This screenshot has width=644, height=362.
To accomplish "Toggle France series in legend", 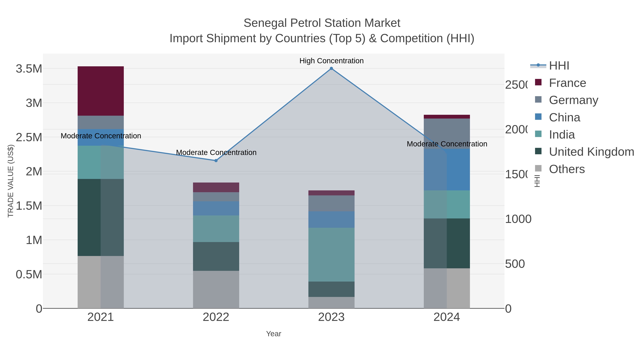I will click(x=560, y=83).
